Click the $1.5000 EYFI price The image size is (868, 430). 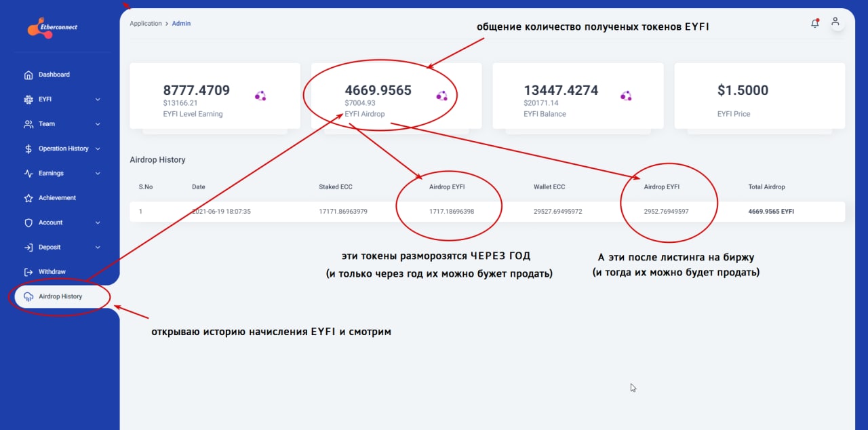pyautogui.click(x=743, y=90)
